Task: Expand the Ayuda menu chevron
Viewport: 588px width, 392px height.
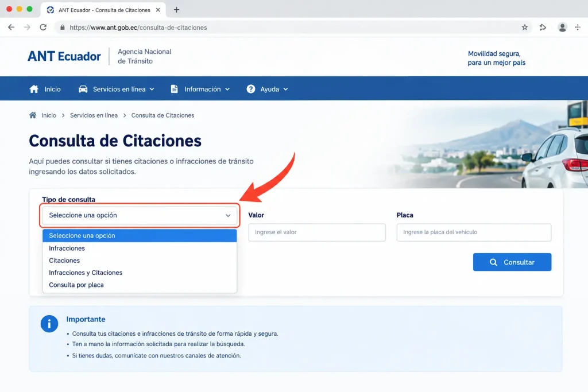Action: click(285, 89)
